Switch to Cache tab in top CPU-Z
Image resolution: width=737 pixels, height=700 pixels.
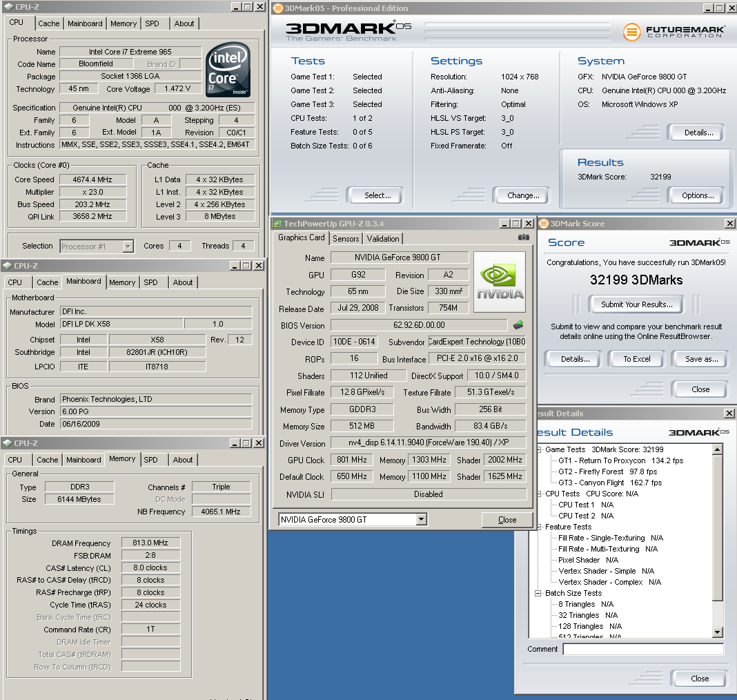click(x=49, y=23)
